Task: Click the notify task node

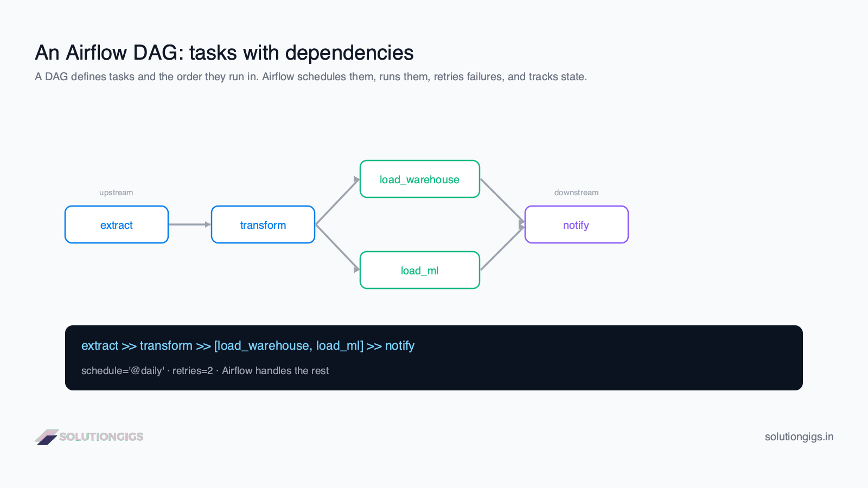Action: click(x=577, y=224)
